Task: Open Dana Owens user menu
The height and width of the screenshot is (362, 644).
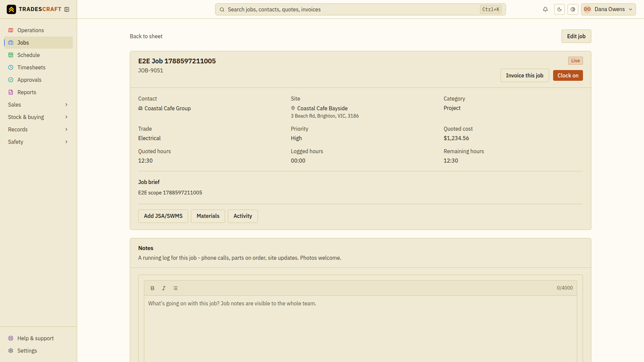Action: tap(608, 9)
